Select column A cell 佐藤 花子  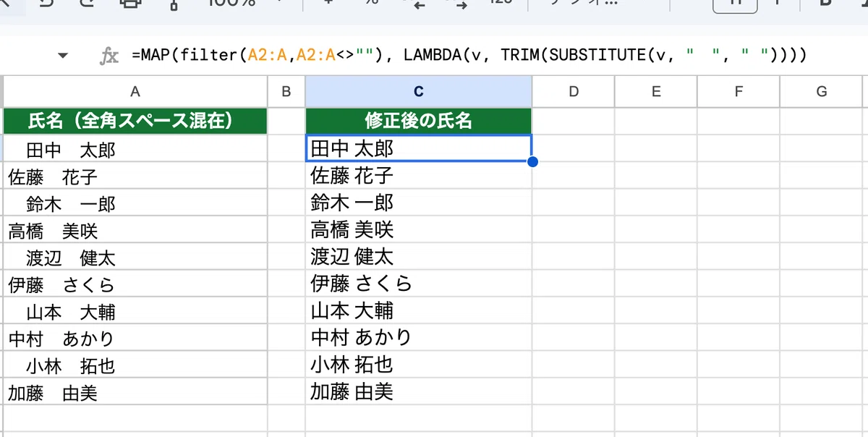135,176
